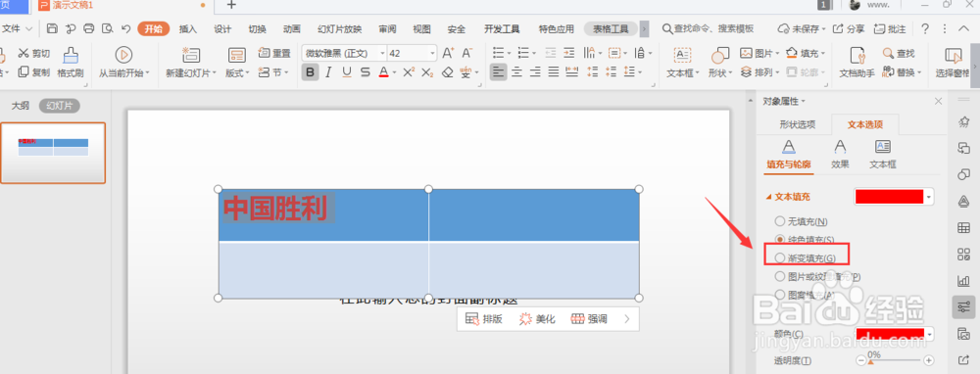Select the No Fill (无填充) radio button
The height and width of the screenshot is (374, 980).
(x=779, y=221)
